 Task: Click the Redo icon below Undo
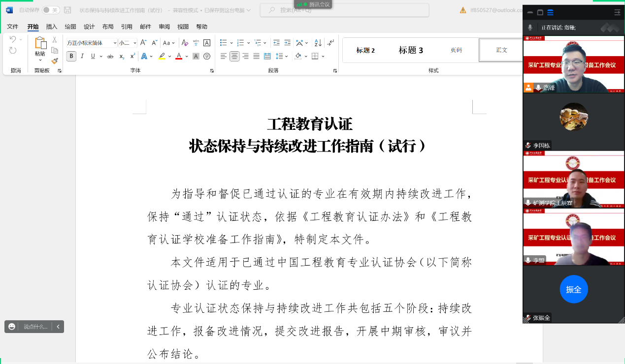coord(13,51)
